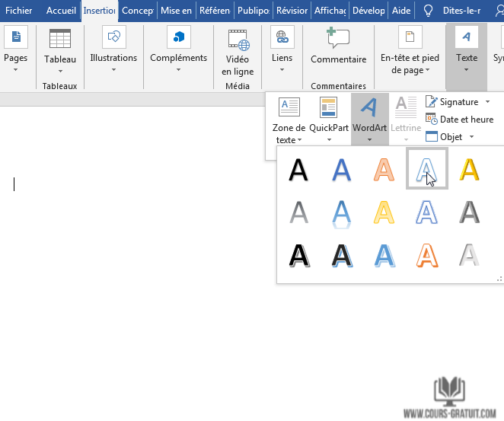Image resolution: width=504 pixels, height=421 pixels.
Task: Click the Compléments add-ins icon
Action: tap(178, 37)
